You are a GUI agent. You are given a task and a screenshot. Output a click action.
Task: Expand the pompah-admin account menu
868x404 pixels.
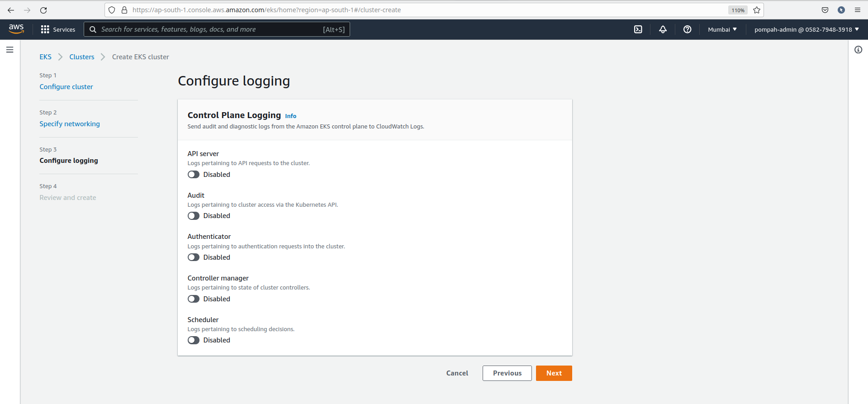click(806, 29)
